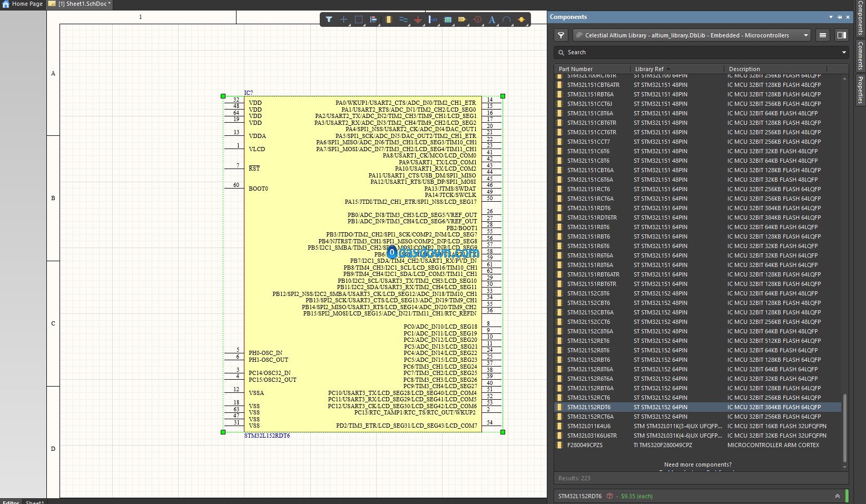The width and height of the screenshot is (866, 504).
Task: Select the STM32L152RDT6 row
Action: pyautogui.click(x=698, y=407)
